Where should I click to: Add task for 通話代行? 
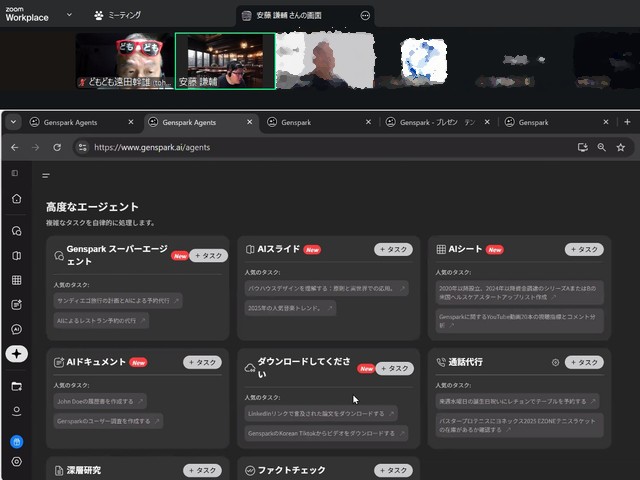584,362
